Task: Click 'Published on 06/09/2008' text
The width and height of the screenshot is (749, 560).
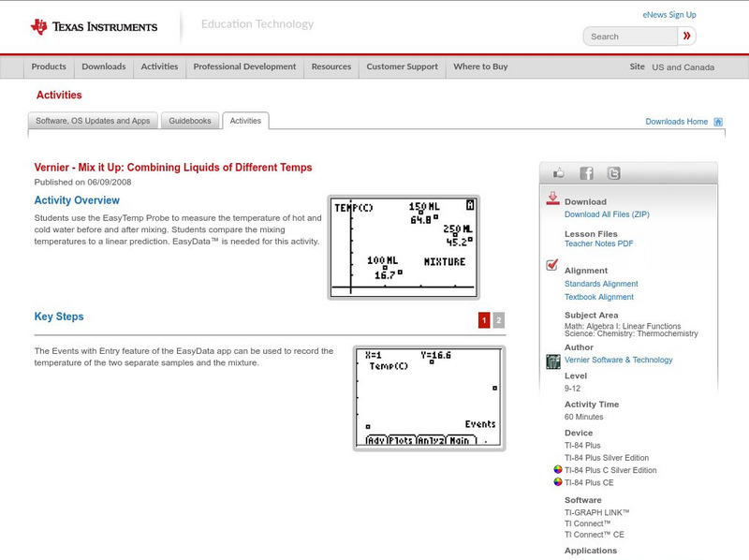Action: coord(82,182)
